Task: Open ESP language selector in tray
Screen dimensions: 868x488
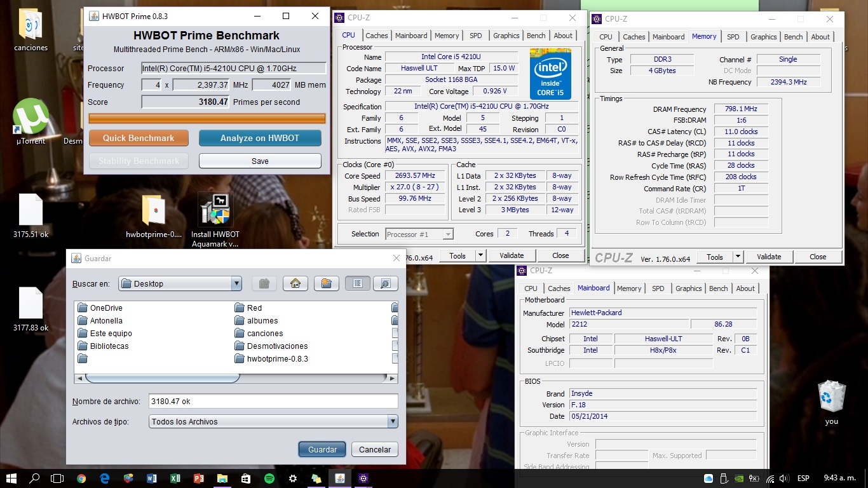Action: point(803,478)
